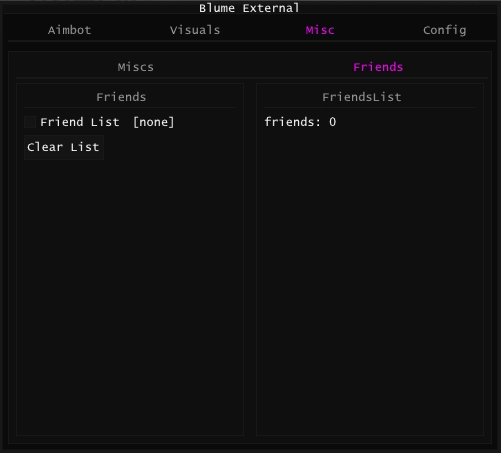
Task: Switch to the Miscs sub-tab
Action: 136,67
